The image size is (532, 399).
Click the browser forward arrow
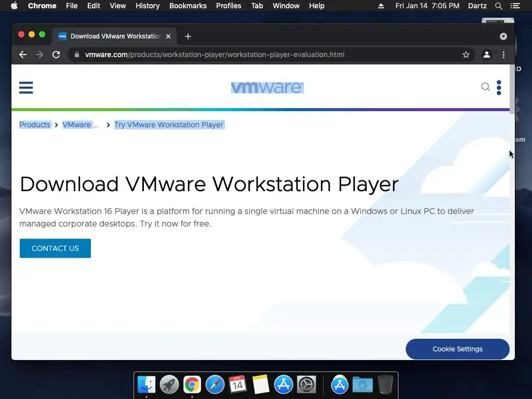click(x=39, y=55)
